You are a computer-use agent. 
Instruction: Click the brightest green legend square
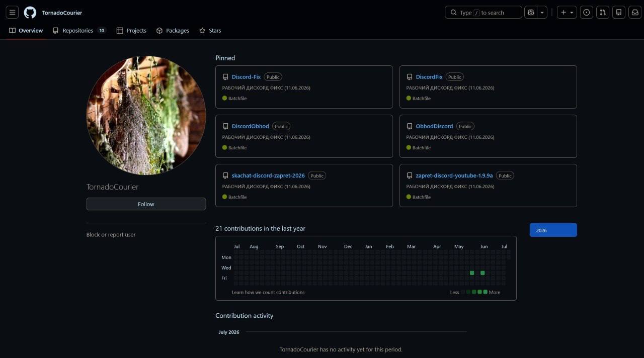click(x=485, y=292)
